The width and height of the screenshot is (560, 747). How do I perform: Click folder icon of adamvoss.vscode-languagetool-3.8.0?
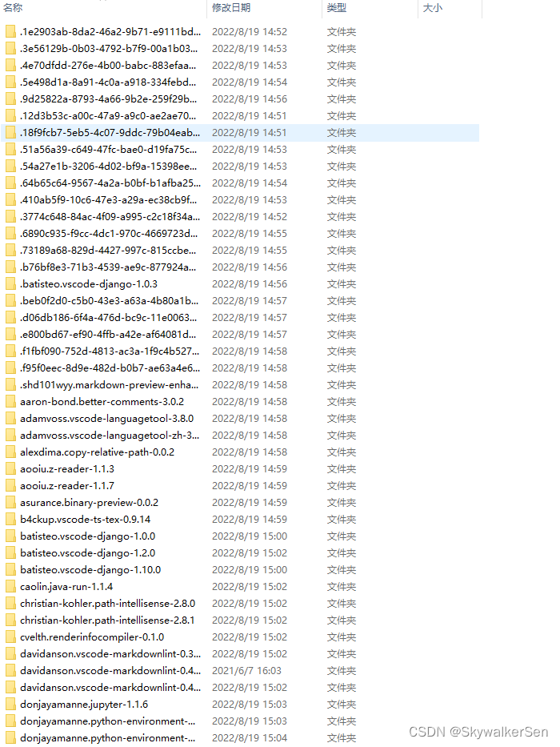coord(10,419)
